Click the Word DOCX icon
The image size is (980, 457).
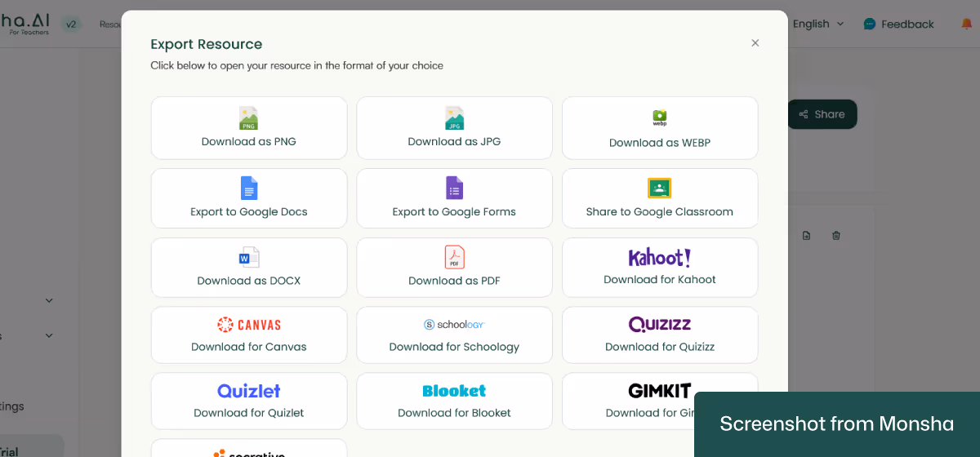coord(249,257)
